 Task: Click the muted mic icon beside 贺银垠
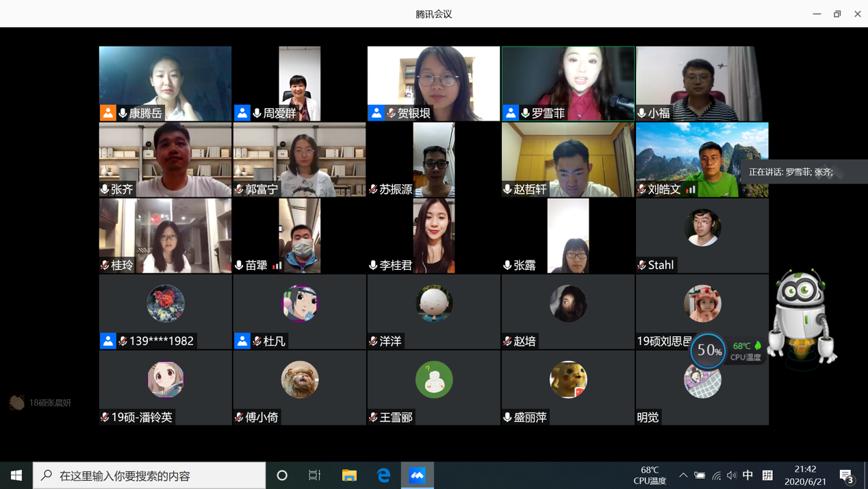(392, 113)
